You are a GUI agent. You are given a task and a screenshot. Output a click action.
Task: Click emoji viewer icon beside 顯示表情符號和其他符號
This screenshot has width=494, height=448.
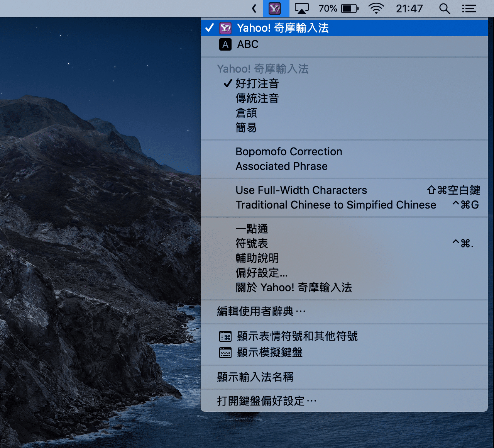[225, 337]
